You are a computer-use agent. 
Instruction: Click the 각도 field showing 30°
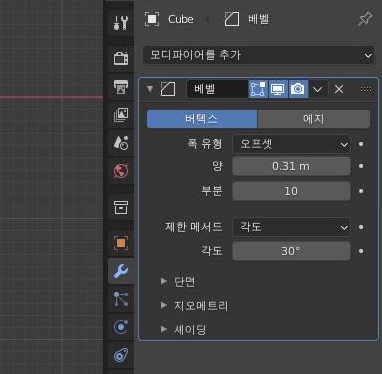291,251
